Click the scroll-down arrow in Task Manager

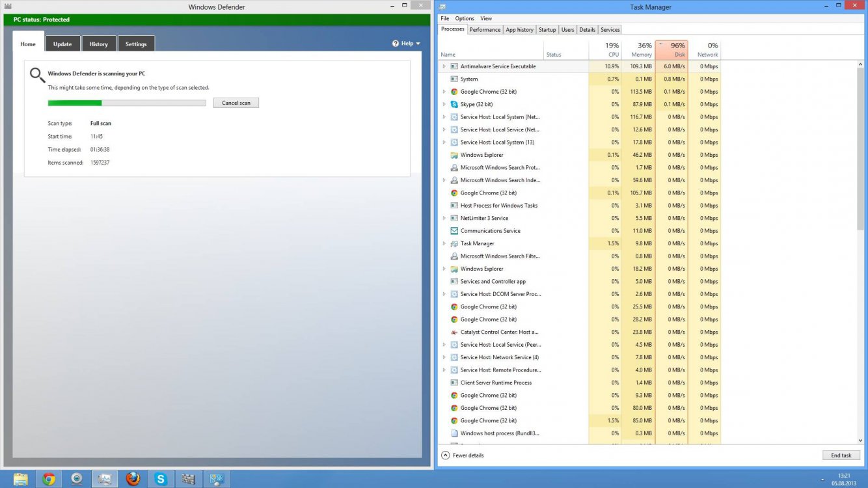click(861, 441)
